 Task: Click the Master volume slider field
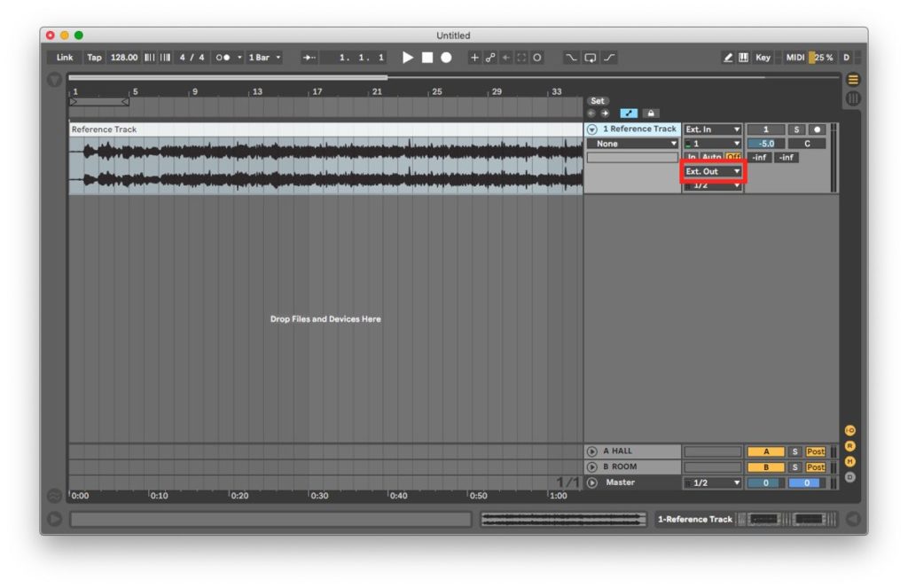point(766,482)
